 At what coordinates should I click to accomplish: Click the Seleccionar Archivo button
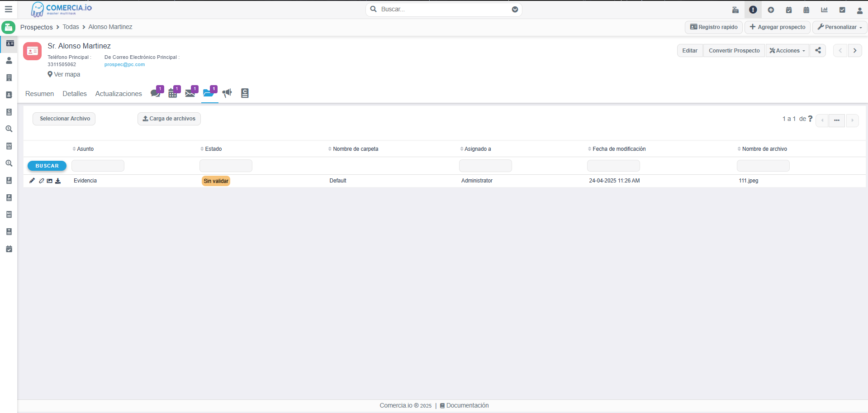coord(64,119)
